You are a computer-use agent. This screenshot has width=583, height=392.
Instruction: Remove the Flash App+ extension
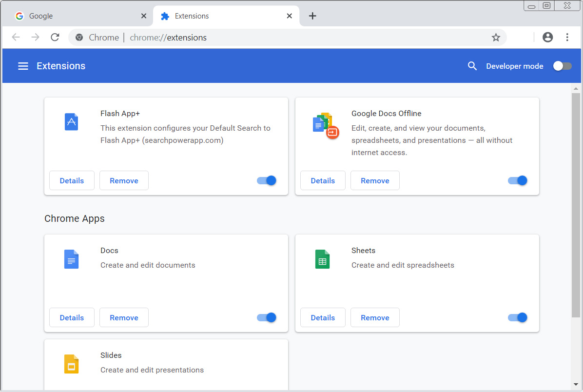pyautogui.click(x=124, y=180)
